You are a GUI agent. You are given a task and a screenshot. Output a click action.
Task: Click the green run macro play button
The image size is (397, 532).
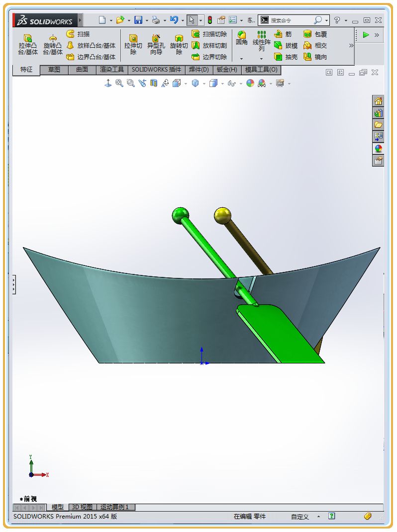click(x=366, y=35)
